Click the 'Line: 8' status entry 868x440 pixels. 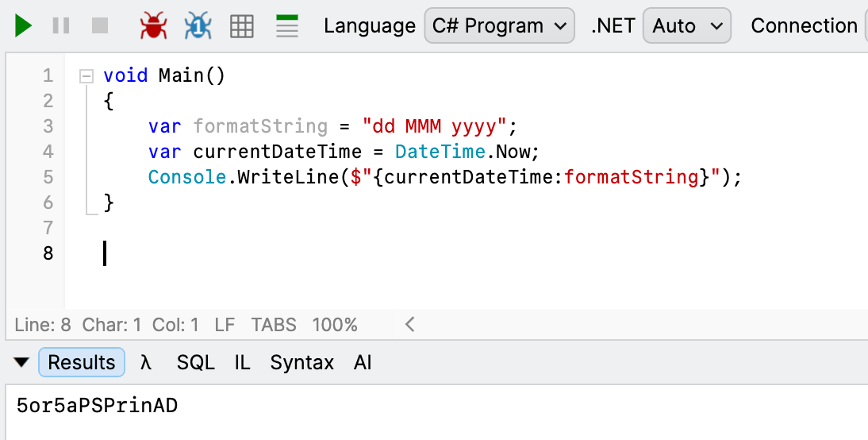(x=43, y=325)
